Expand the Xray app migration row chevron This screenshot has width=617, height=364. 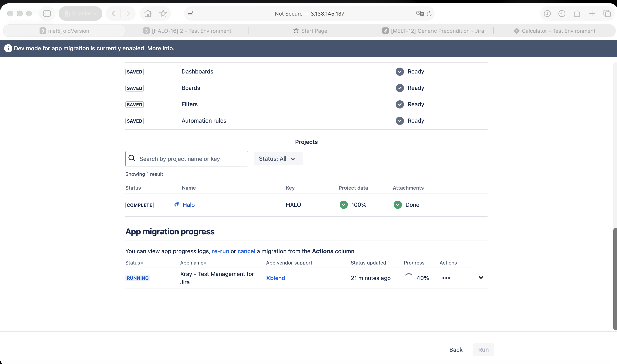[481, 277]
